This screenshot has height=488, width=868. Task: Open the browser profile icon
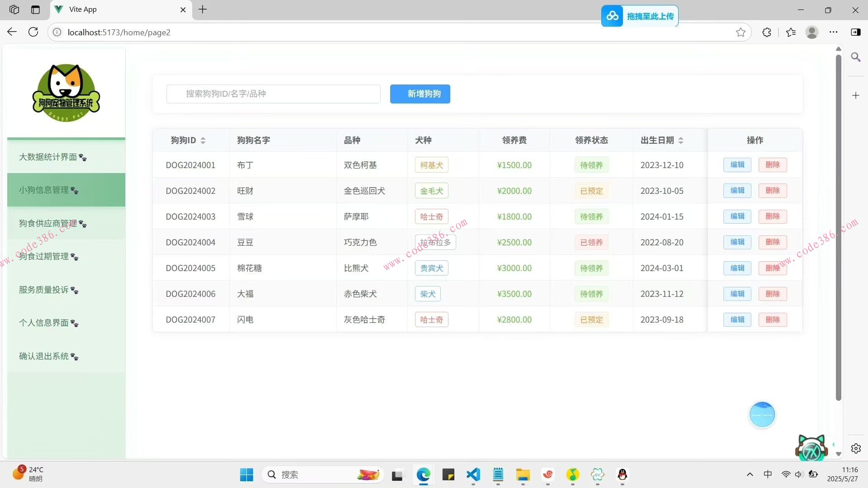(x=812, y=32)
